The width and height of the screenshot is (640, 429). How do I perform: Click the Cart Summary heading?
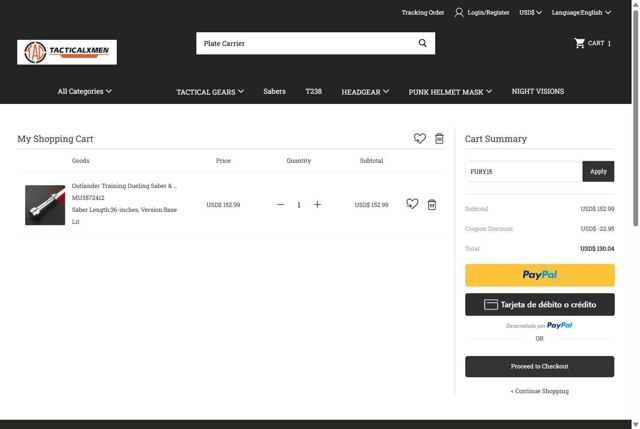[x=496, y=139]
